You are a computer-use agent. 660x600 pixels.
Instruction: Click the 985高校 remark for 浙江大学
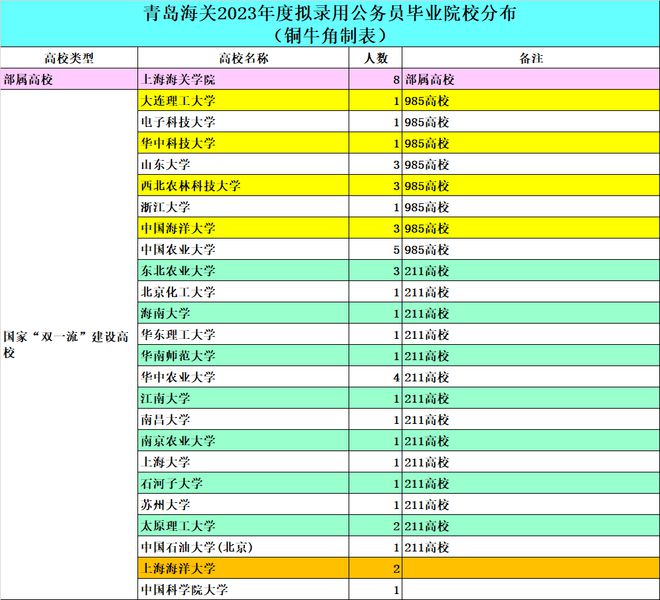[531, 207]
